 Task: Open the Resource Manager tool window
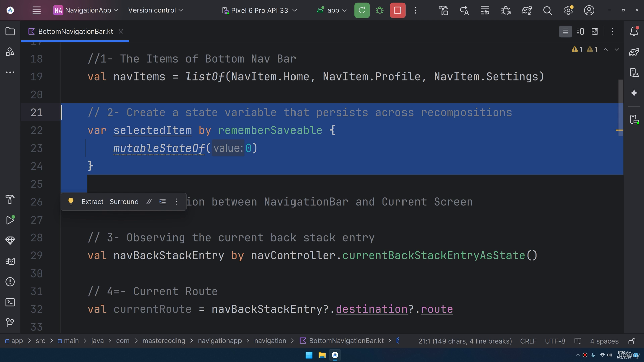pyautogui.click(x=10, y=52)
